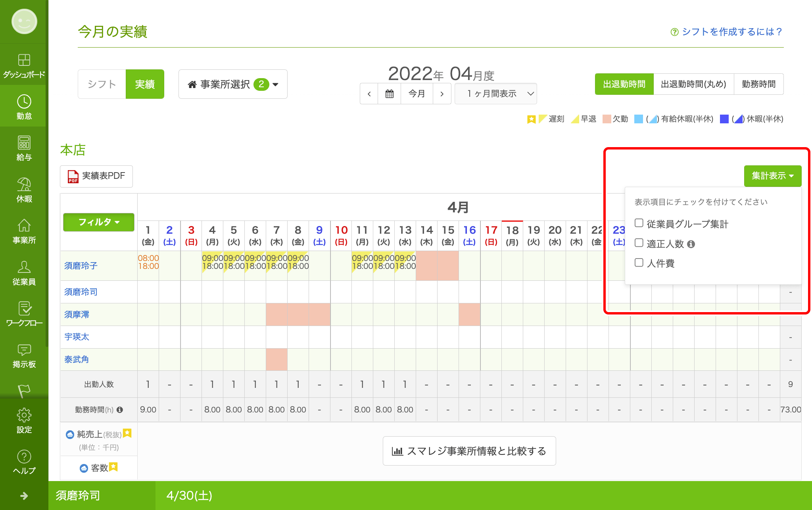Open シフトを作成するには？ help link
The image size is (812, 510).
tap(732, 32)
